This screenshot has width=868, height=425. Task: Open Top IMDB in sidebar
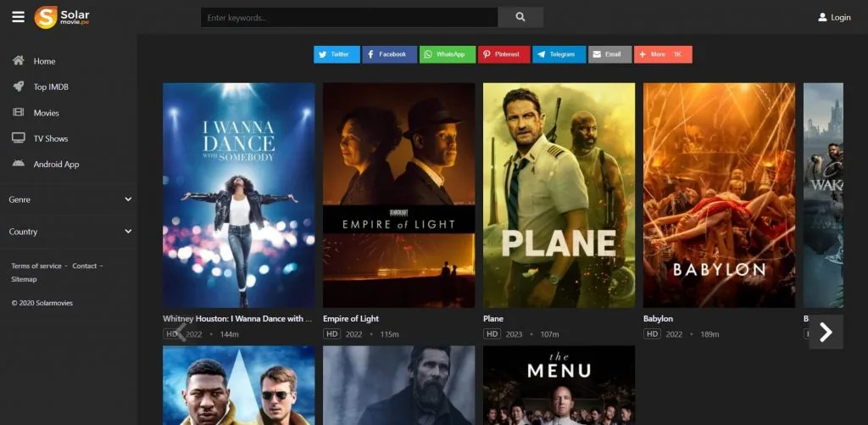coord(51,87)
